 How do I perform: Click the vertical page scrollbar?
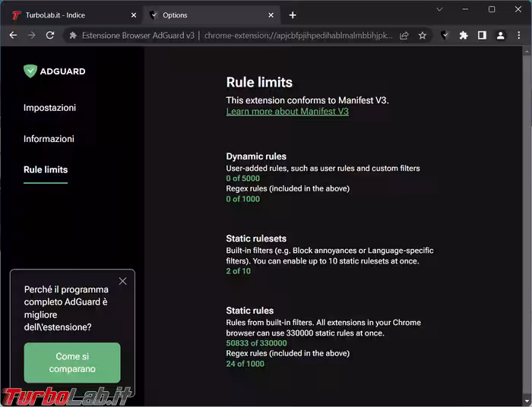[527, 226]
